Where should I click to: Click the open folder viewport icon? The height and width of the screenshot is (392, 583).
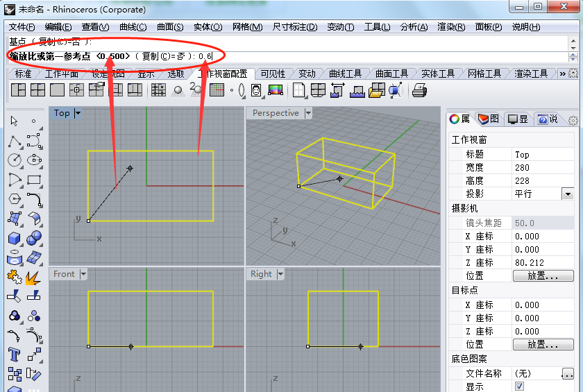click(377, 90)
